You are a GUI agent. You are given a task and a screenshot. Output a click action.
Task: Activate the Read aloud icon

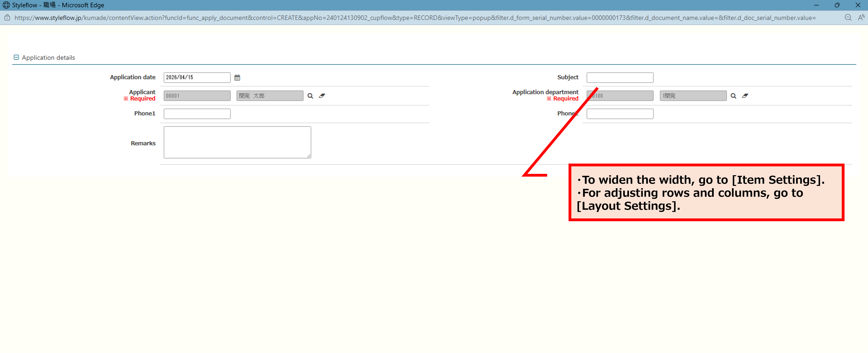click(861, 18)
